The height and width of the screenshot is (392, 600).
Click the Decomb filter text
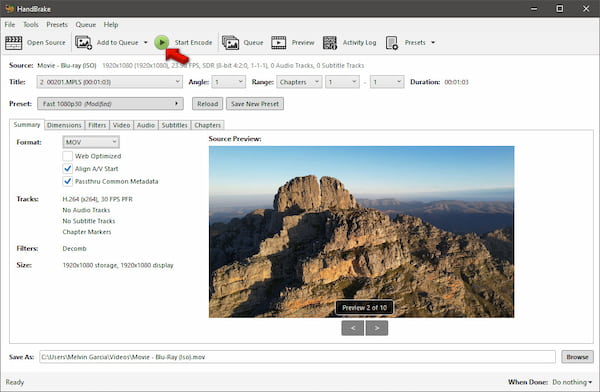click(74, 248)
